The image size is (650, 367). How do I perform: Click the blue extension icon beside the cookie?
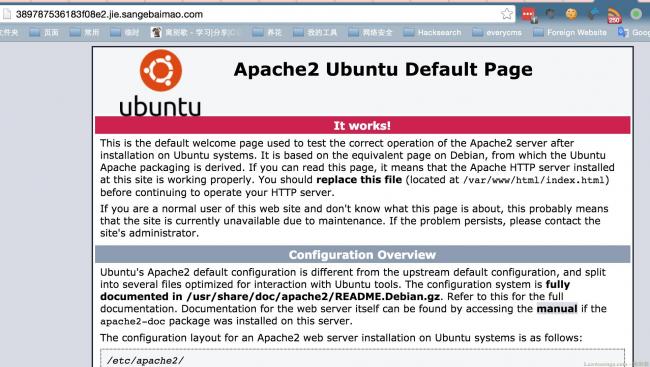pos(593,14)
